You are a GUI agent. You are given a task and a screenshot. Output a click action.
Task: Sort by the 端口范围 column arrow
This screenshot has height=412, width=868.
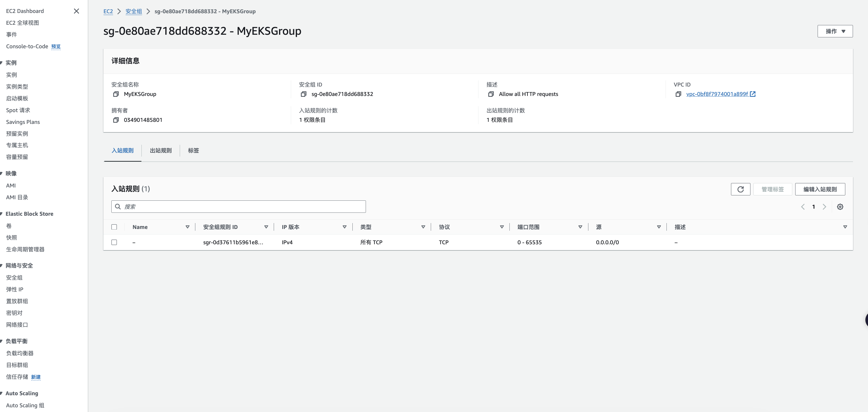pyautogui.click(x=580, y=227)
